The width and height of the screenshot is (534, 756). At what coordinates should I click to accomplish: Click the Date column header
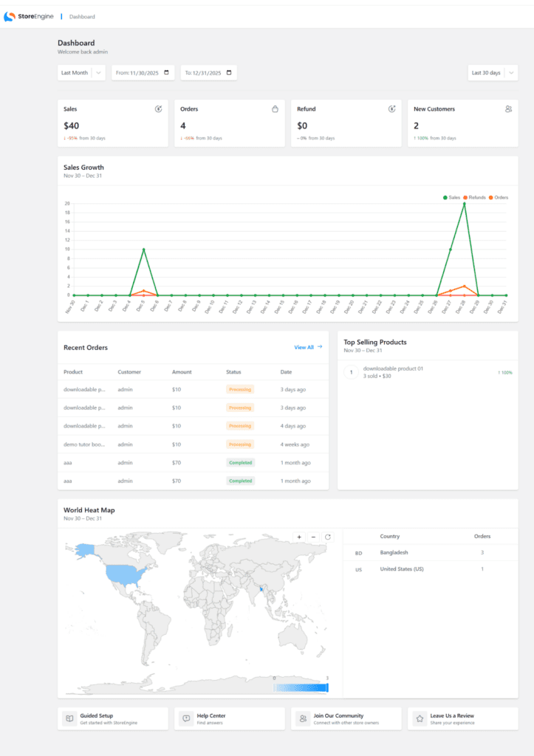pyautogui.click(x=286, y=372)
